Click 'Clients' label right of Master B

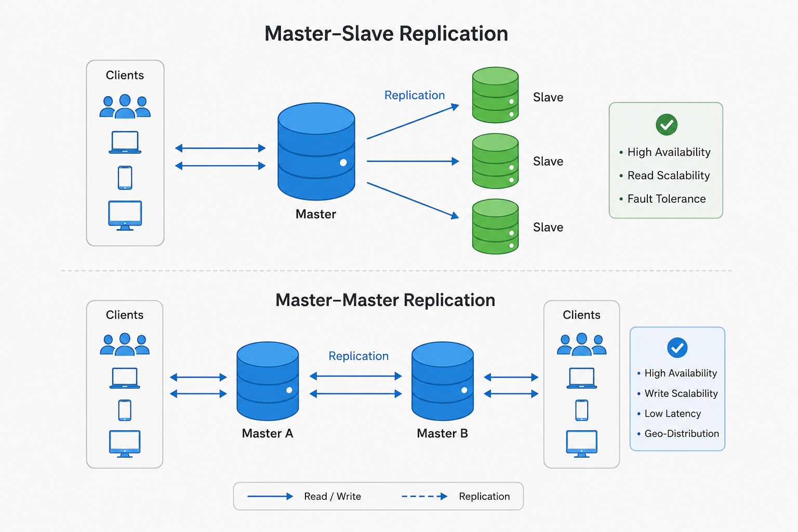point(582,315)
